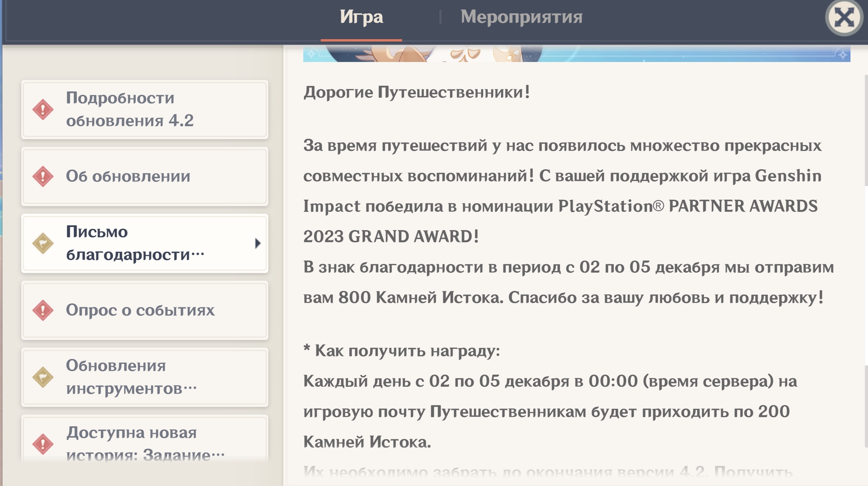Viewport: 868px width, 486px height.
Task: Select the Письмо благодарности notice
Action: point(145,243)
